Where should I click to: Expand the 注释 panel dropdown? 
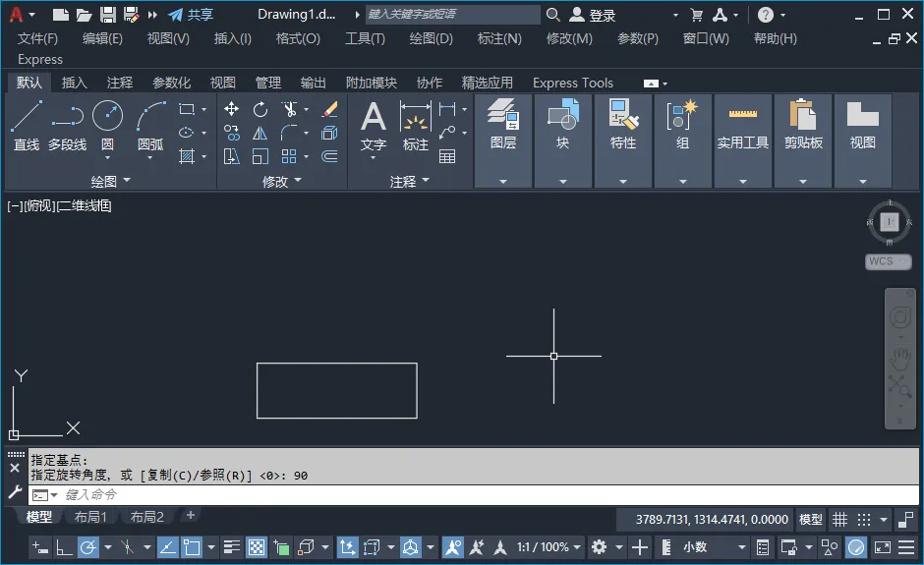click(x=410, y=181)
